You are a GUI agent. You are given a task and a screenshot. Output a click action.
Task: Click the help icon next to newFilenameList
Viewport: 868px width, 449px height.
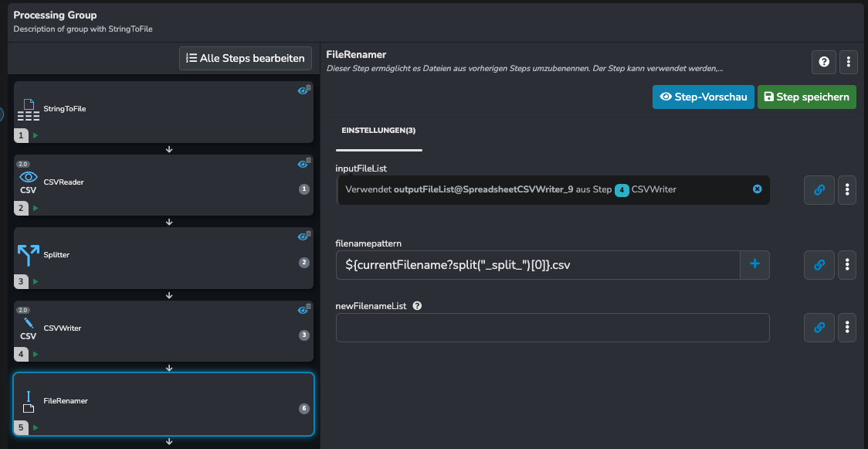417,305
